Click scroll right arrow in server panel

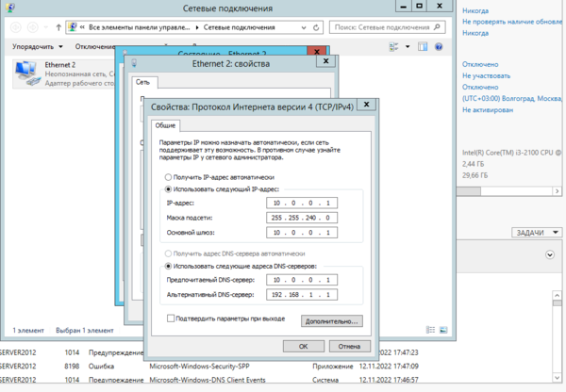click(x=557, y=191)
